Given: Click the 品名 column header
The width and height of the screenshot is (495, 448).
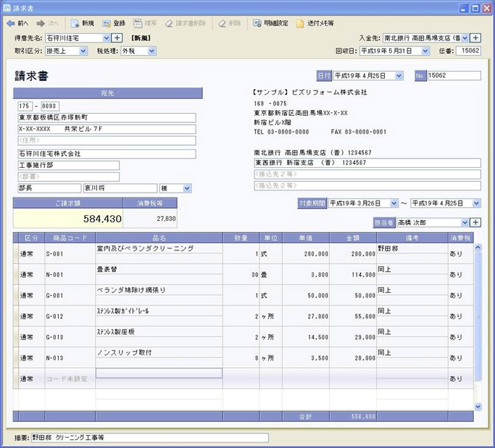Looking at the screenshot, I should pyautogui.click(x=159, y=238).
